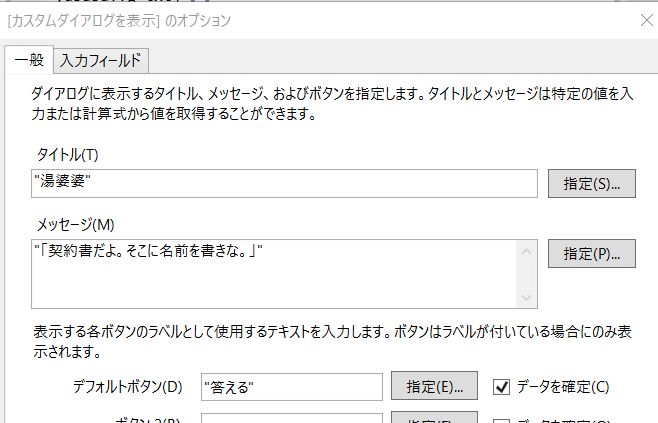Image resolution: width=658 pixels, height=423 pixels.
Task: Open 指定(P)... button for the message
Action: click(x=592, y=253)
